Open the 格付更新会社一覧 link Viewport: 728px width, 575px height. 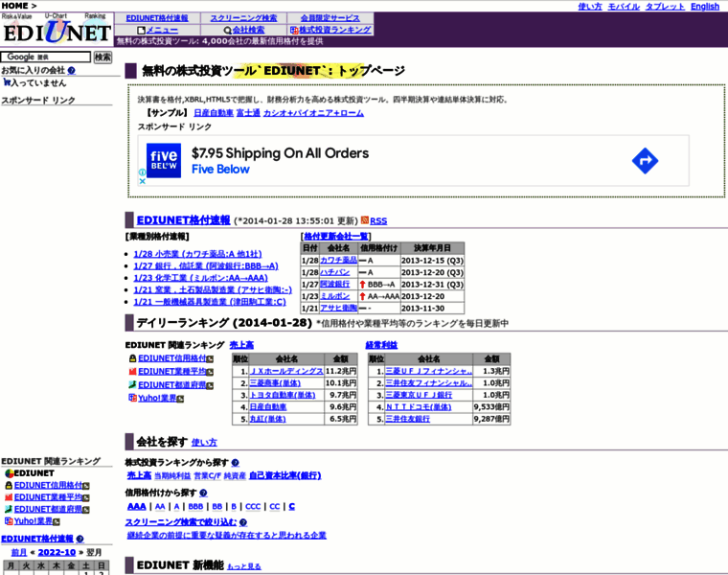tap(336, 236)
